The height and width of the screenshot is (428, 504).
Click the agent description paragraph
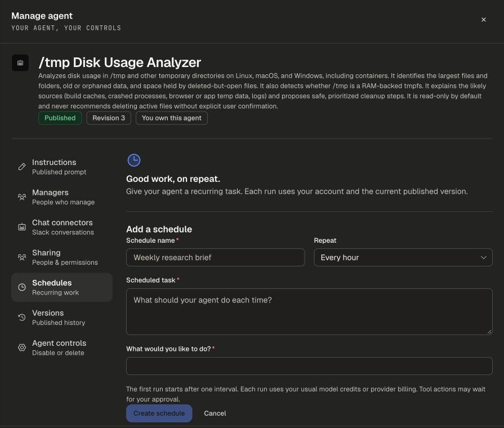[x=263, y=91]
